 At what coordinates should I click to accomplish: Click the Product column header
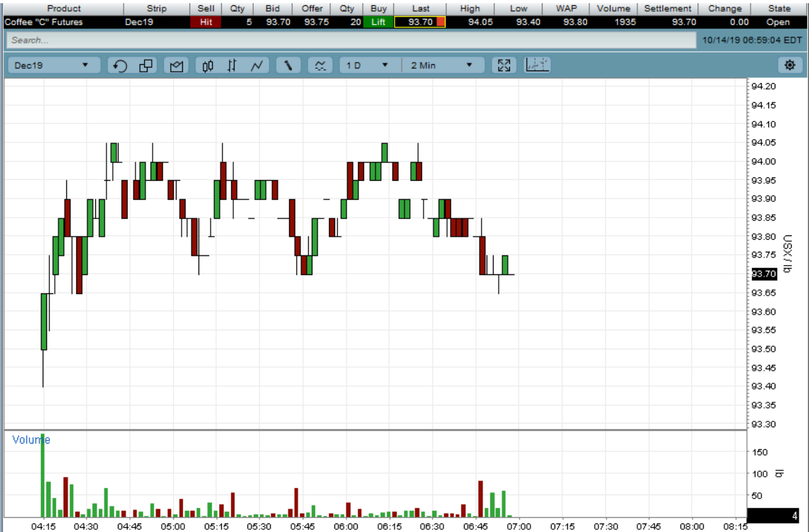(x=64, y=8)
